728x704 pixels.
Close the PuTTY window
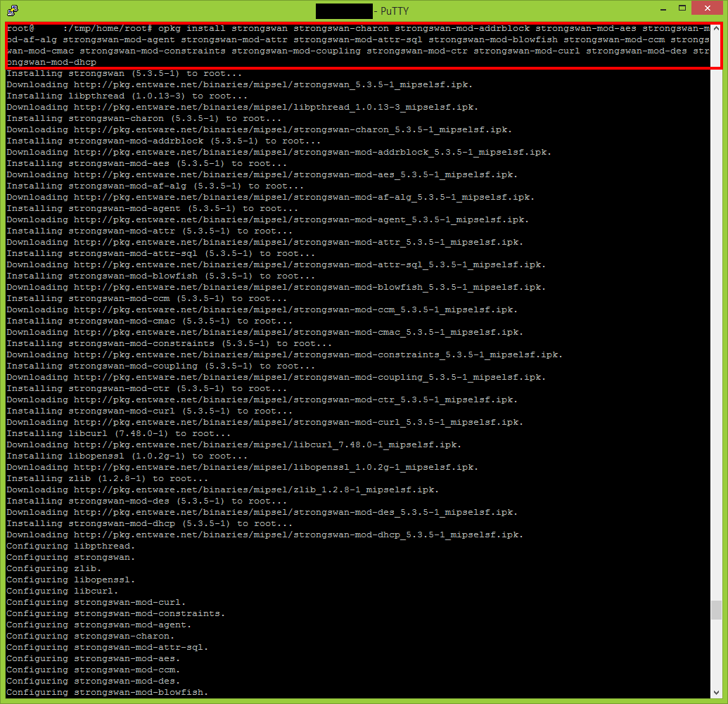click(x=707, y=8)
